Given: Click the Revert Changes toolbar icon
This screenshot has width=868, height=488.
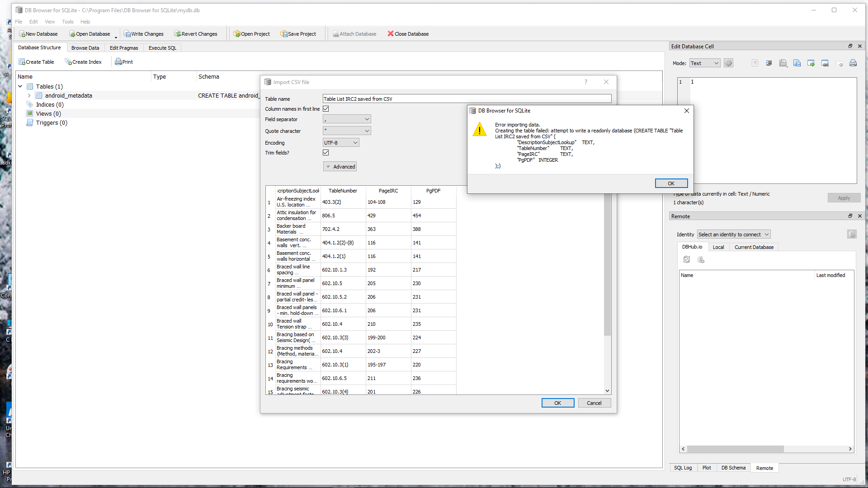Looking at the screenshot, I should tap(178, 34).
